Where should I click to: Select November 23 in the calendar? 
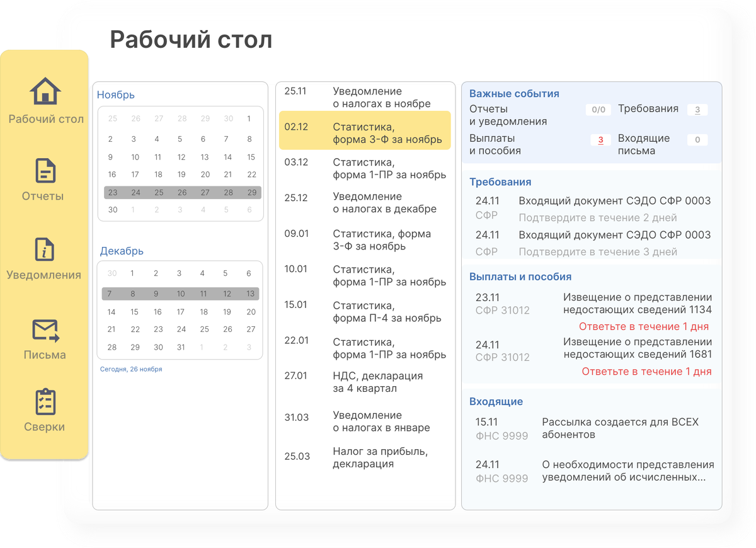(x=113, y=193)
